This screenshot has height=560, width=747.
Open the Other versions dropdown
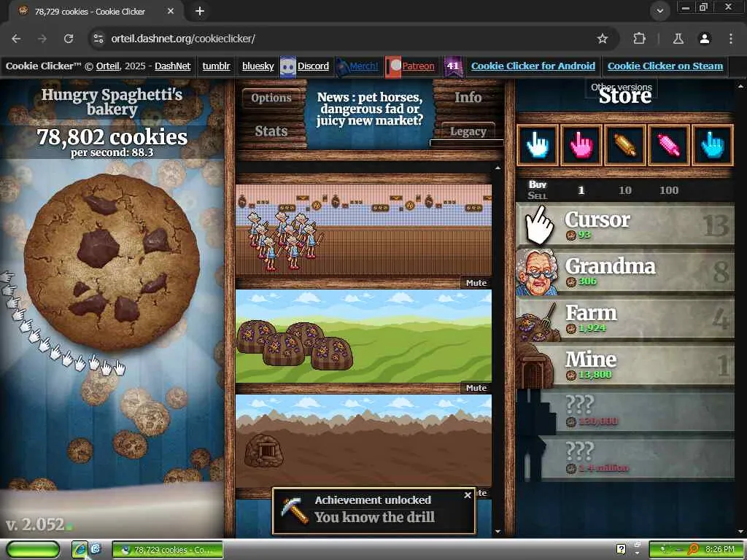tap(622, 87)
